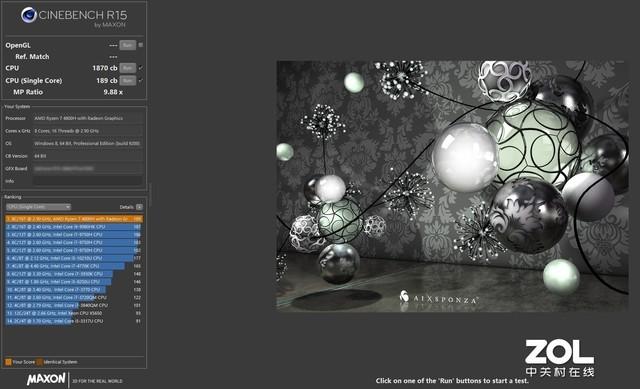Expand ranking Details with the arrow button
This screenshot has width=640, height=389.
coord(139,207)
